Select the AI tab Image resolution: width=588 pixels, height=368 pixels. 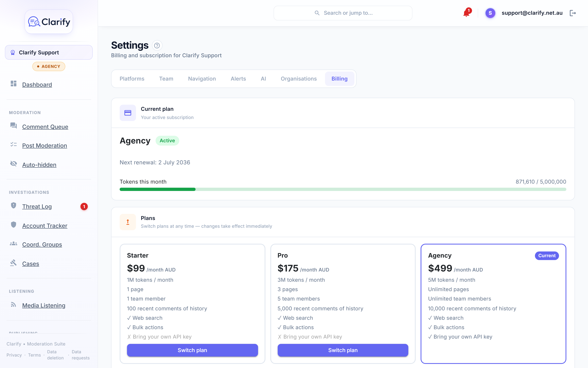pyautogui.click(x=263, y=79)
